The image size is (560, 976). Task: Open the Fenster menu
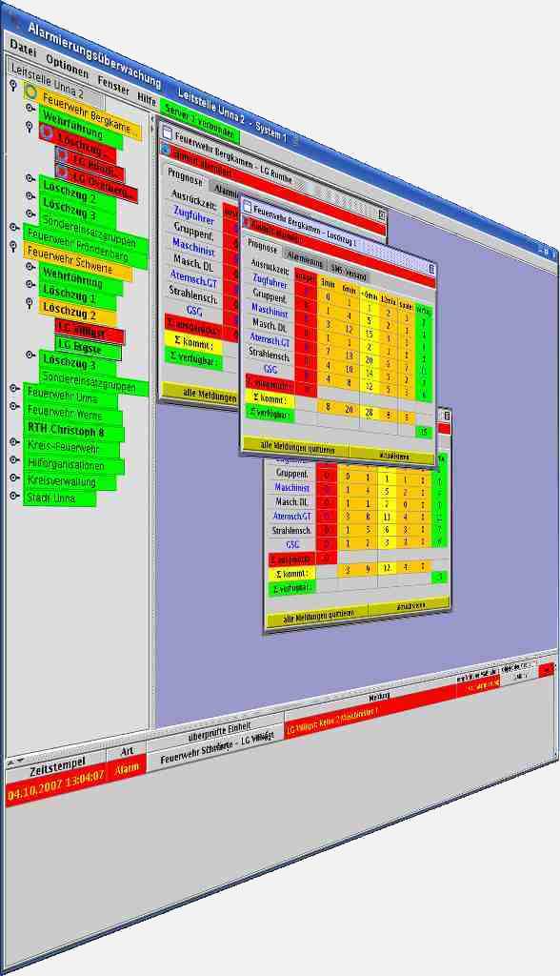coord(113,85)
